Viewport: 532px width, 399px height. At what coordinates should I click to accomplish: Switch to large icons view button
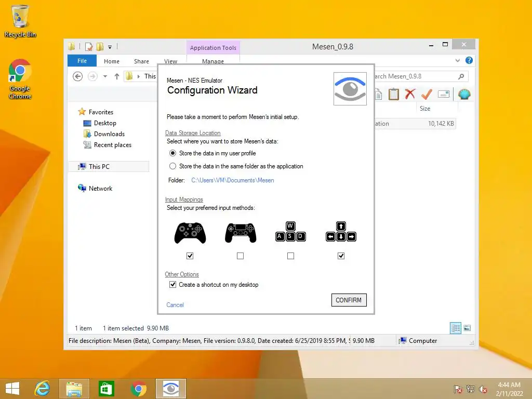[x=467, y=328]
